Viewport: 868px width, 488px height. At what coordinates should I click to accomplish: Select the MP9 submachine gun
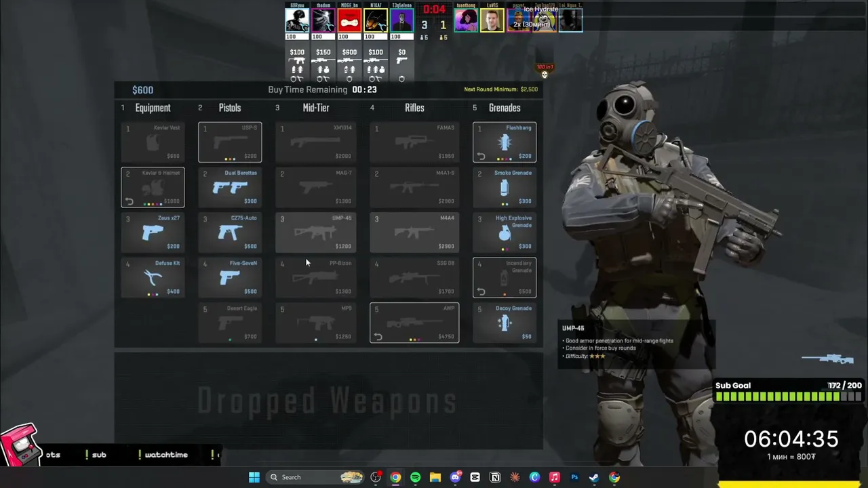coord(315,323)
